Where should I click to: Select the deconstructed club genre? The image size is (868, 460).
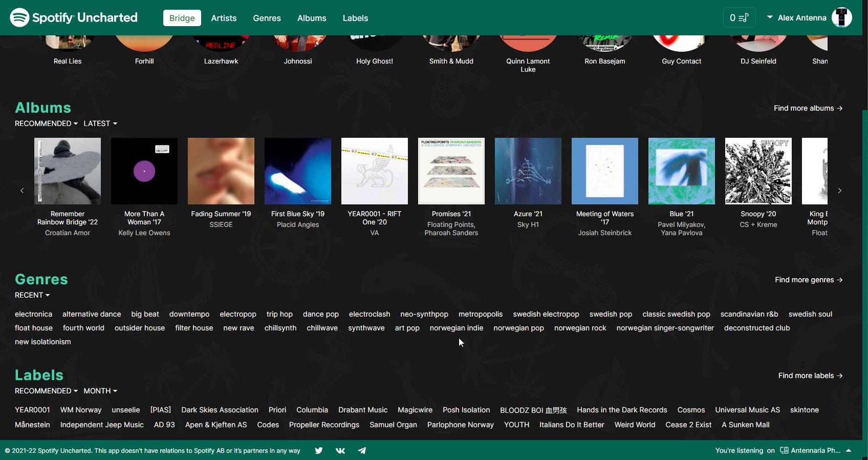coord(757,328)
